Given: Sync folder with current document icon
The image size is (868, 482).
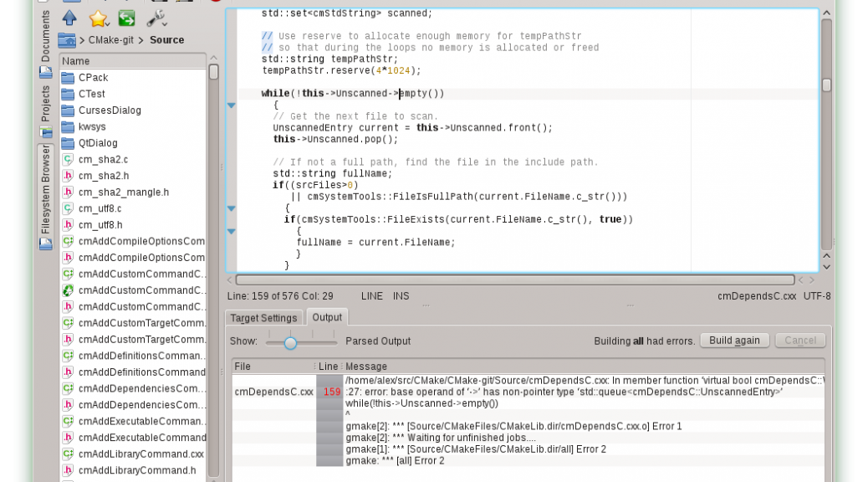Looking at the screenshot, I should coord(126,18).
